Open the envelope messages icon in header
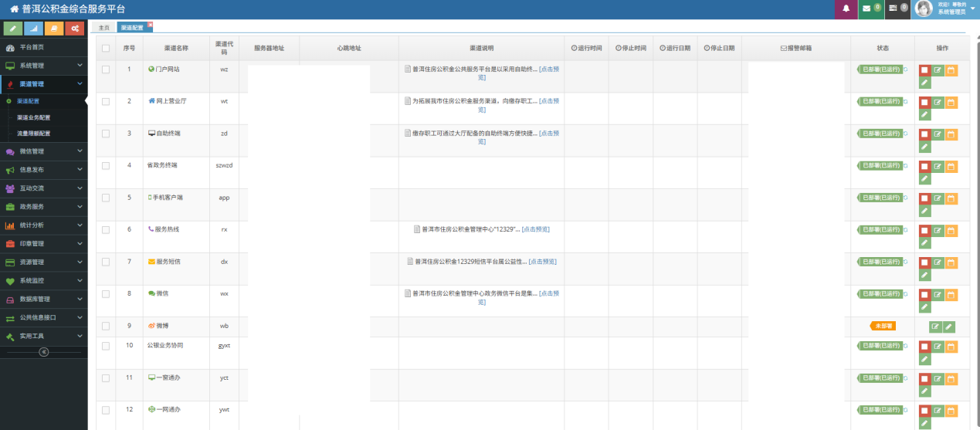980x430 pixels. pyautogui.click(x=866, y=8)
